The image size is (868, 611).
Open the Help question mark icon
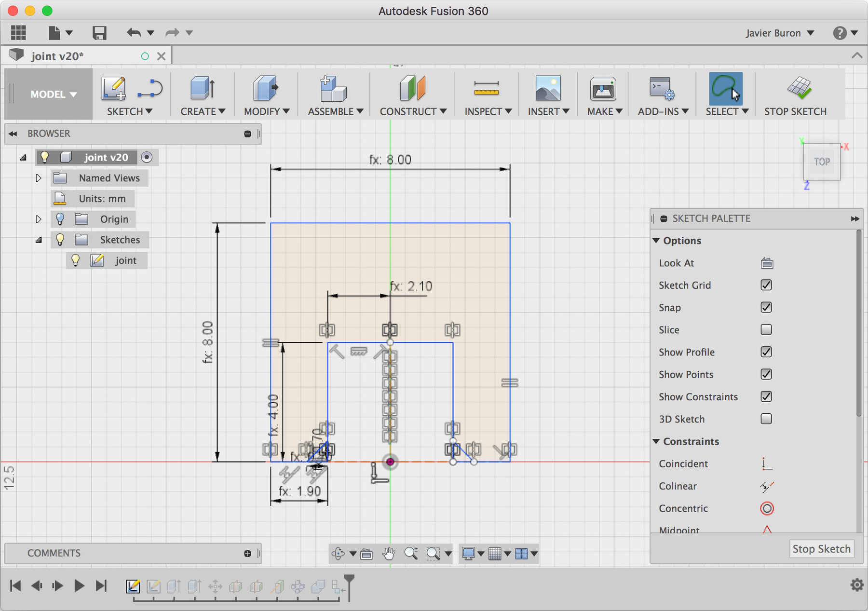pyautogui.click(x=840, y=33)
